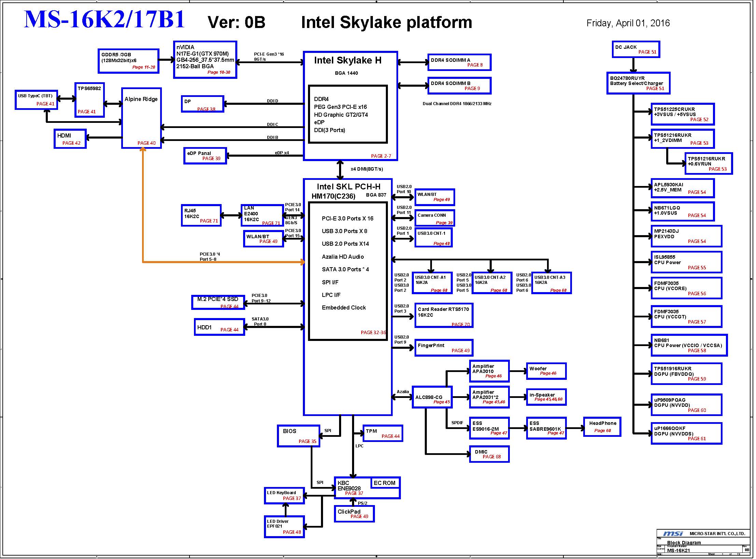The image size is (756, 559).
Task: Select the "CPU (VCORE)" block
Action: tap(686, 288)
